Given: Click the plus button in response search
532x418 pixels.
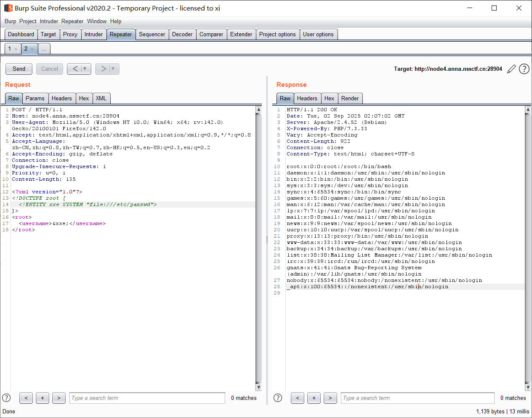Looking at the screenshot, I should coord(314,398).
